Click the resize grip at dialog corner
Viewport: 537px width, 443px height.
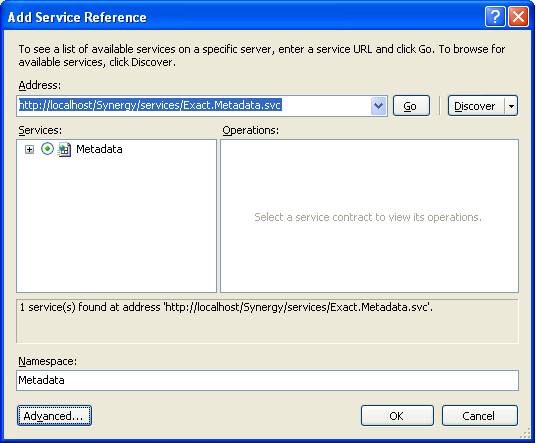(x=525, y=434)
